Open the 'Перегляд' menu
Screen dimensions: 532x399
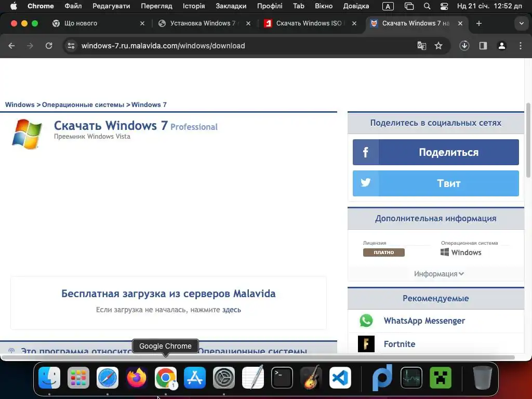[156, 6]
